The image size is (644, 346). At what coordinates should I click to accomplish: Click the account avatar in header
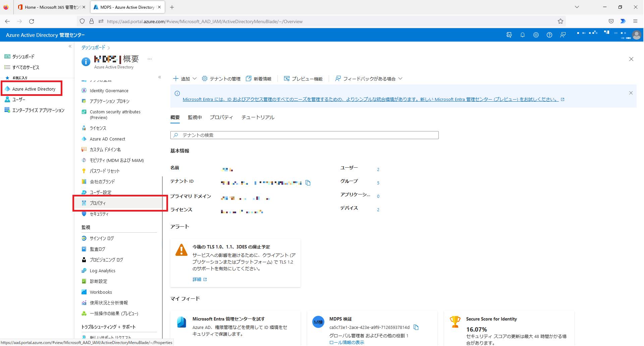click(636, 35)
